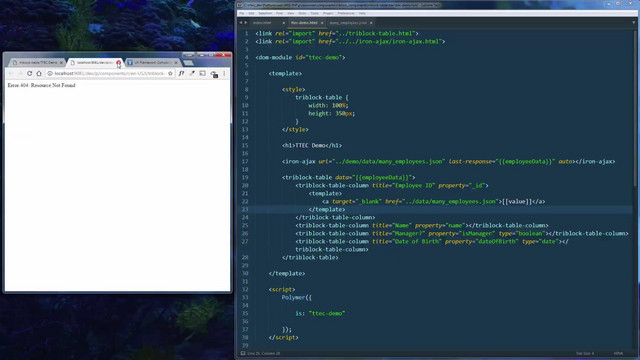Viewport: 640px width, 360px height.
Task: Click line number 17 in the gutter
Action: 245,162
